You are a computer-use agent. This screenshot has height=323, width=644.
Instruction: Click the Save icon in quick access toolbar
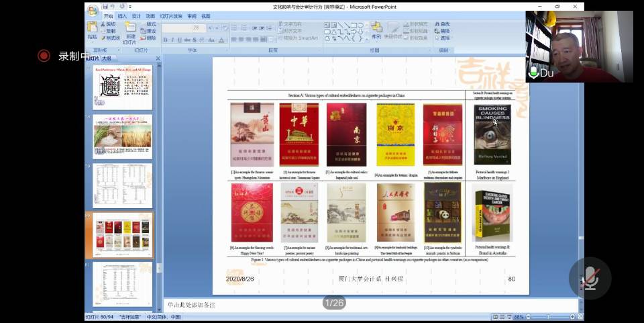tap(105, 7)
